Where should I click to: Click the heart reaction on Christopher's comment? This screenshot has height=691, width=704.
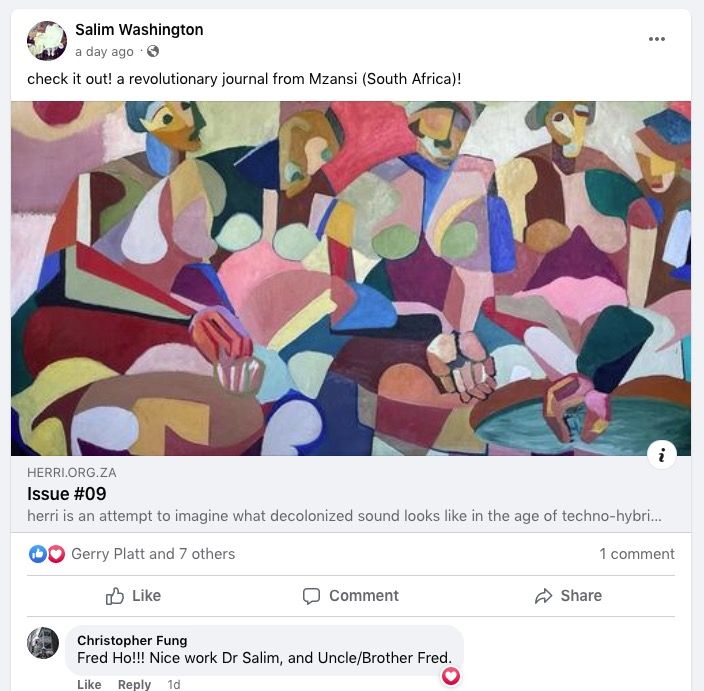tap(450, 676)
